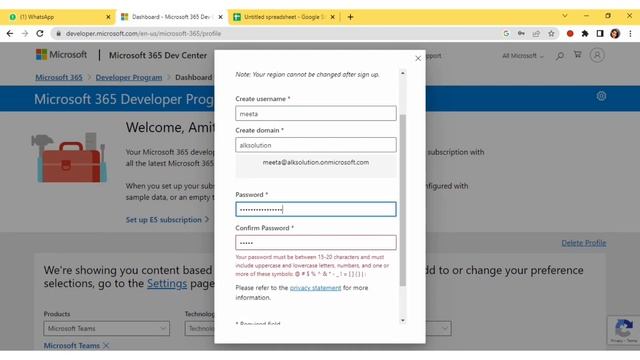Viewport: 640px width, 360px height.
Task: Open the shopping cart icon
Action: 578,54
